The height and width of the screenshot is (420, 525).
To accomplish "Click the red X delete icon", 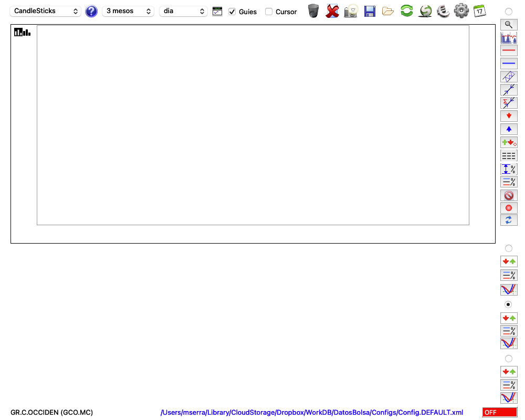I will pos(332,11).
